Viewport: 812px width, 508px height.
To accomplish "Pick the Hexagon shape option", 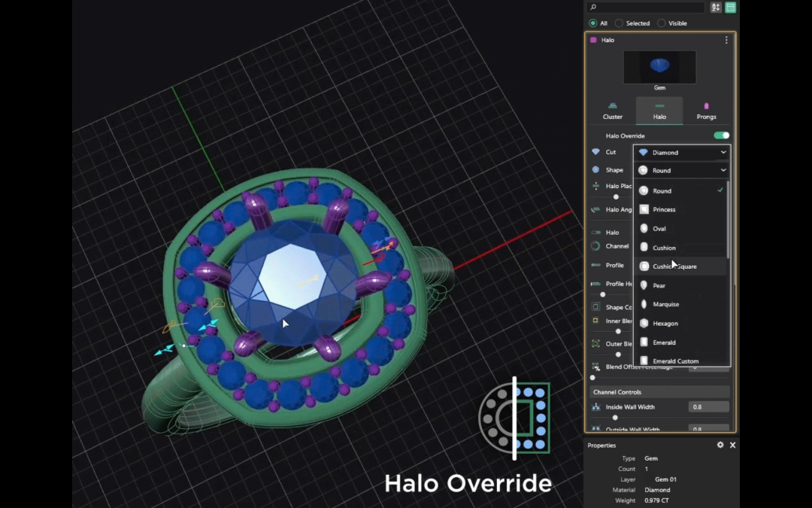I will [x=665, y=324].
